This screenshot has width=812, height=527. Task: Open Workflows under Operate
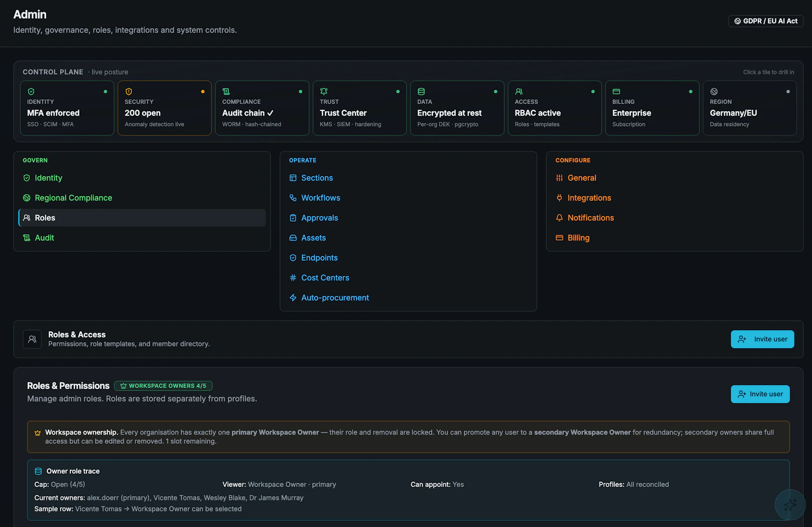pos(409,198)
